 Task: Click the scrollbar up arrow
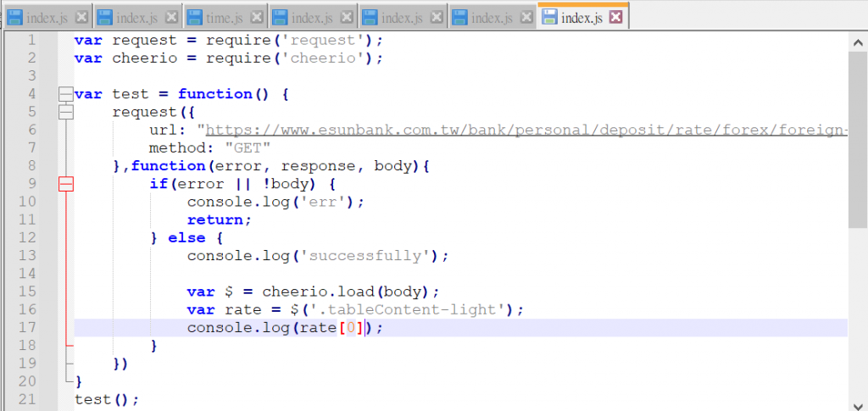coord(858,42)
